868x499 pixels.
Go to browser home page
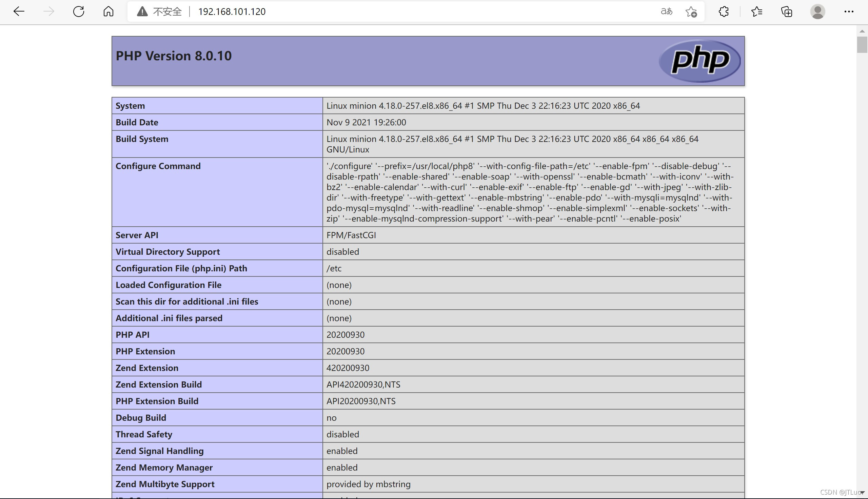click(108, 12)
